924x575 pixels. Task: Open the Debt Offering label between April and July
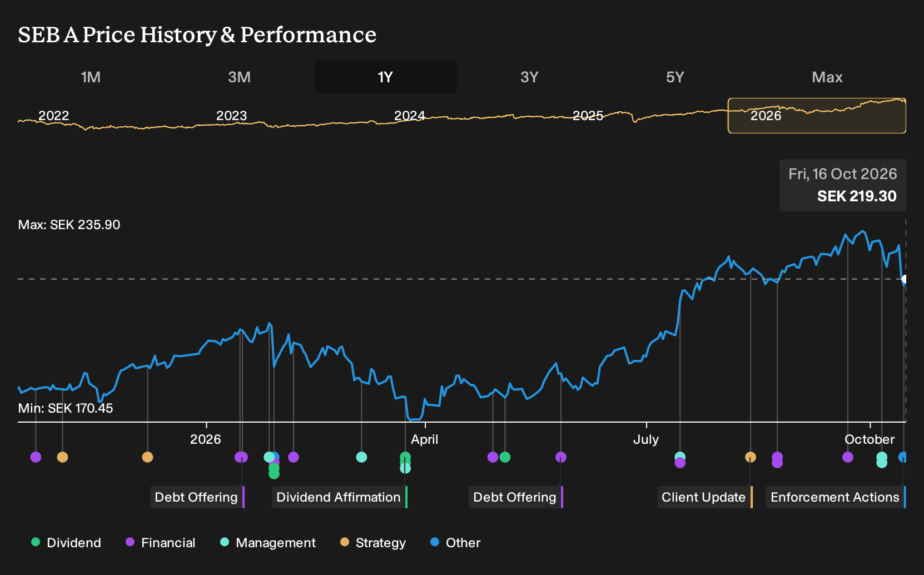[516, 497]
